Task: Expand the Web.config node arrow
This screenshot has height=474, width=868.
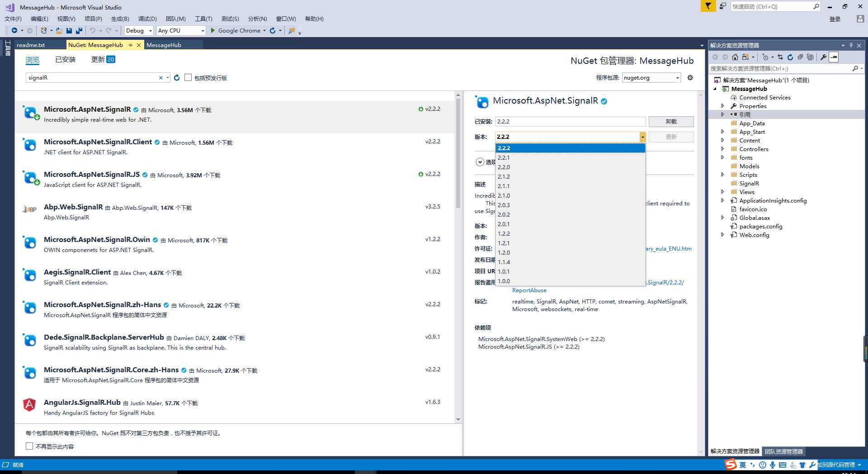Action: pos(722,235)
